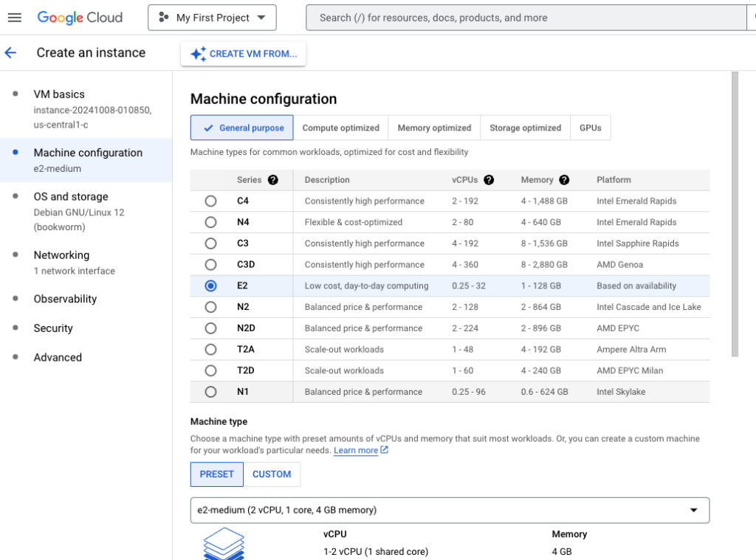Open the My First Project selector
The image size is (756, 560).
click(212, 18)
